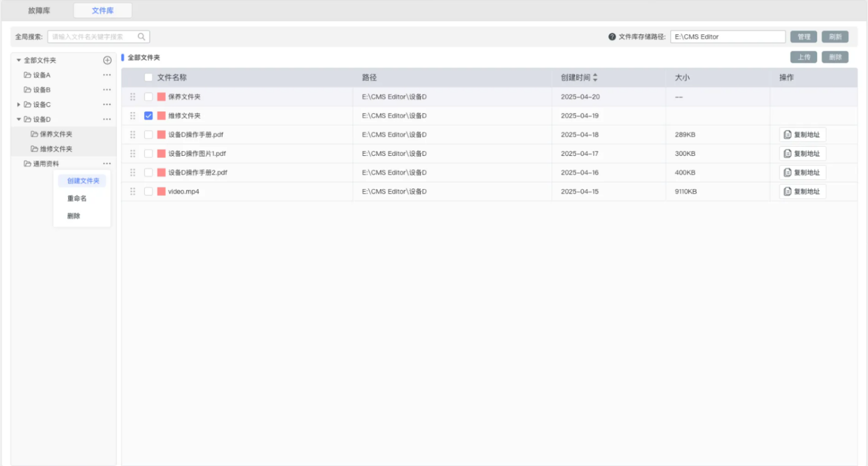Collapse the 全部文件夹 tree root
The width and height of the screenshot is (868, 466).
coord(19,60)
